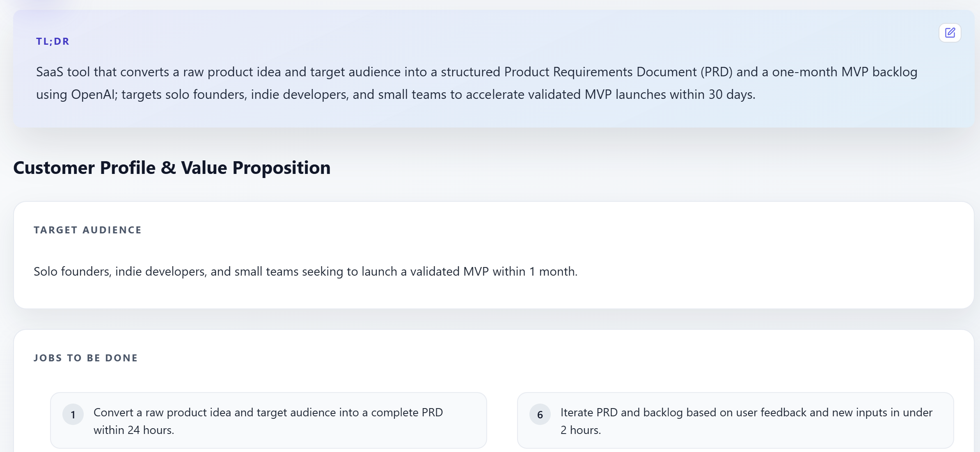The image size is (980, 452).
Task: Click the JOBS TO BE DONE label
Action: (x=85, y=358)
